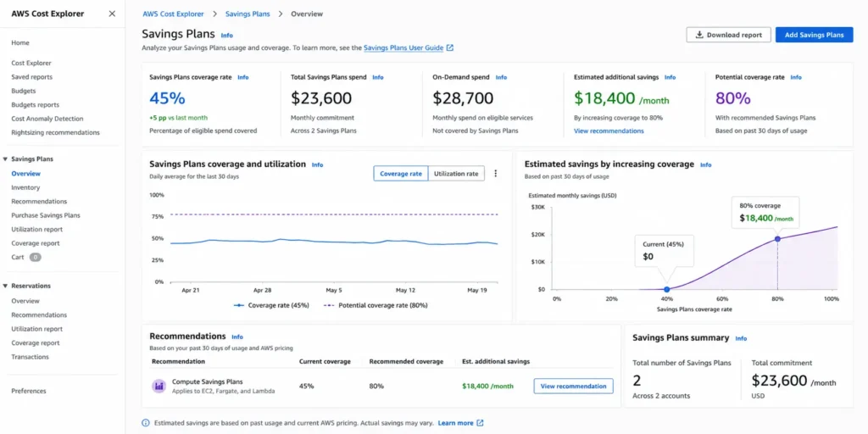The image size is (868, 434).
Task: Open Overview under Reservations
Action: click(25, 301)
